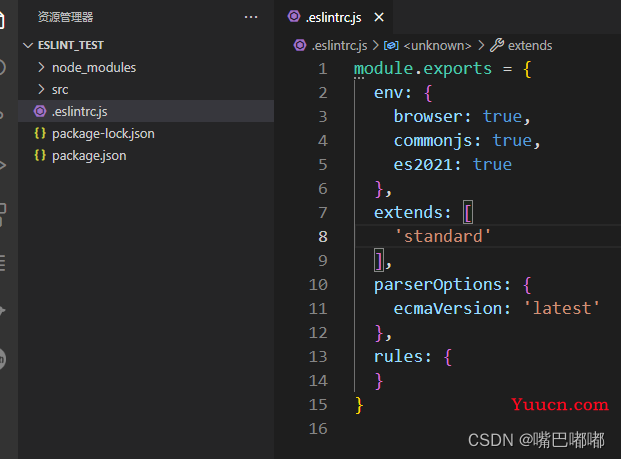Open package.json from the file tree

(x=89, y=155)
